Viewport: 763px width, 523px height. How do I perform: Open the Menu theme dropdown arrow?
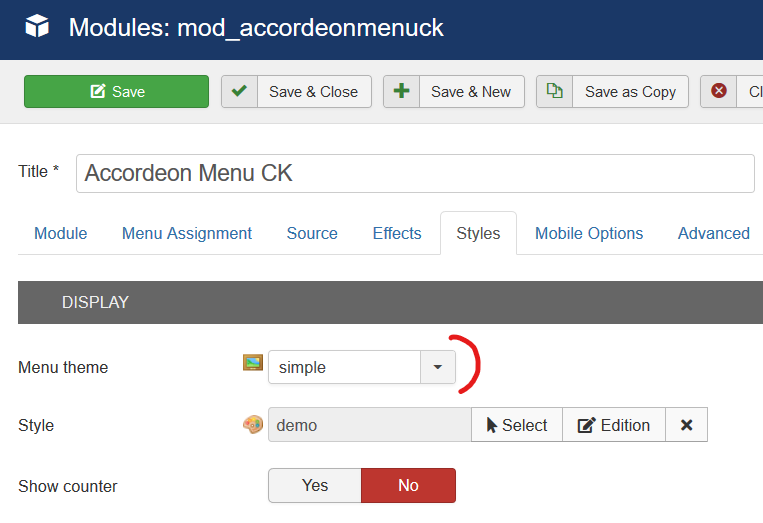pos(438,367)
